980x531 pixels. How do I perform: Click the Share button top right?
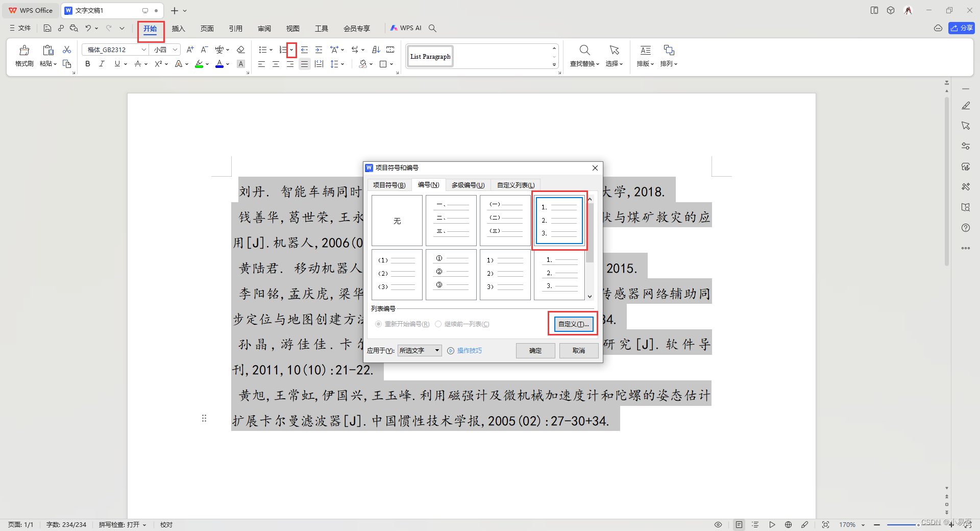tap(962, 28)
